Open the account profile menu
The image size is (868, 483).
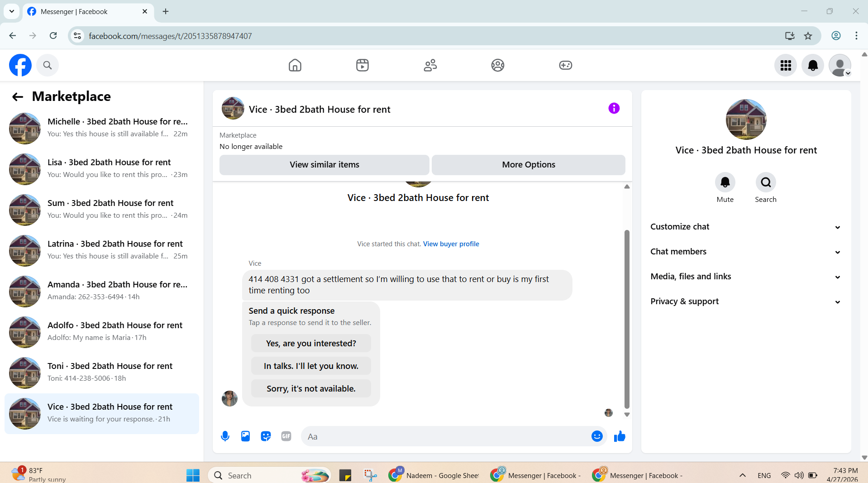coord(840,66)
